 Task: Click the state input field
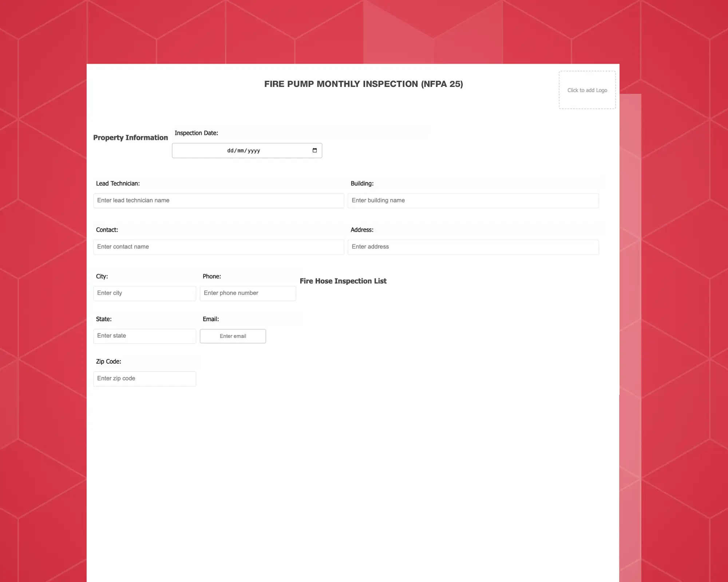(x=145, y=335)
